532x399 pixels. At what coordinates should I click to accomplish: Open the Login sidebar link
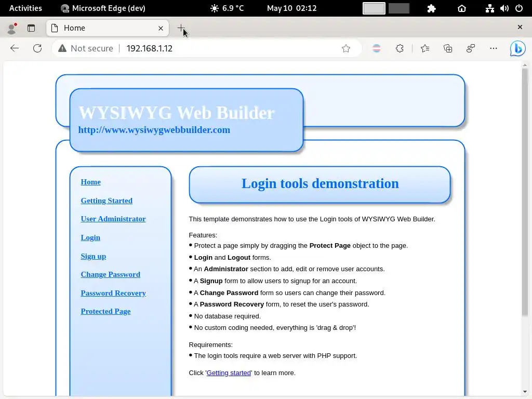(x=90, y=237)
